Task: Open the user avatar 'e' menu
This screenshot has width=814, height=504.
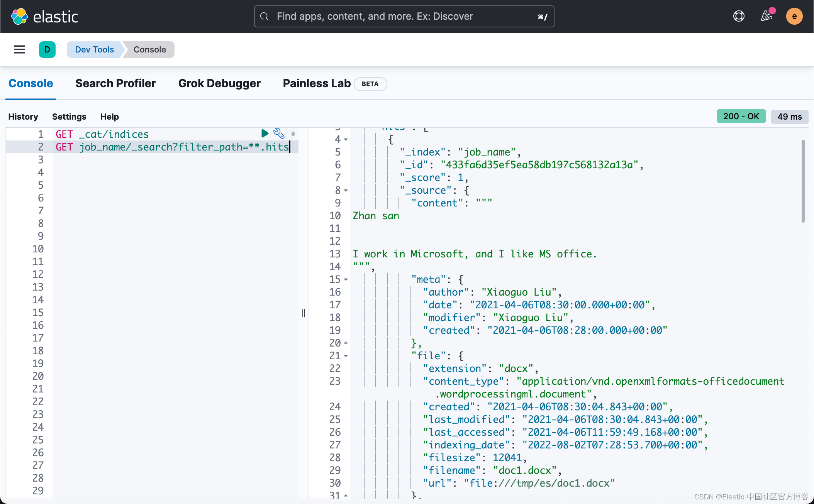Action: (794, 16)
